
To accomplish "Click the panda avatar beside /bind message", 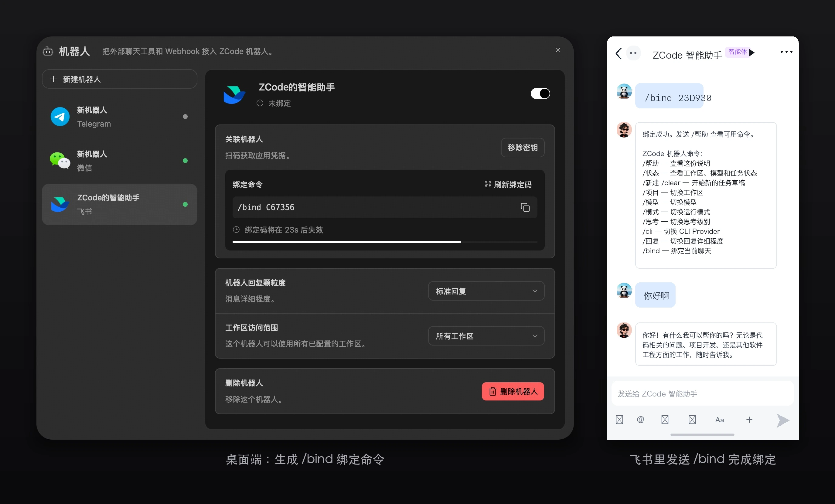I will pyautogui.click(x=624, y=91).
